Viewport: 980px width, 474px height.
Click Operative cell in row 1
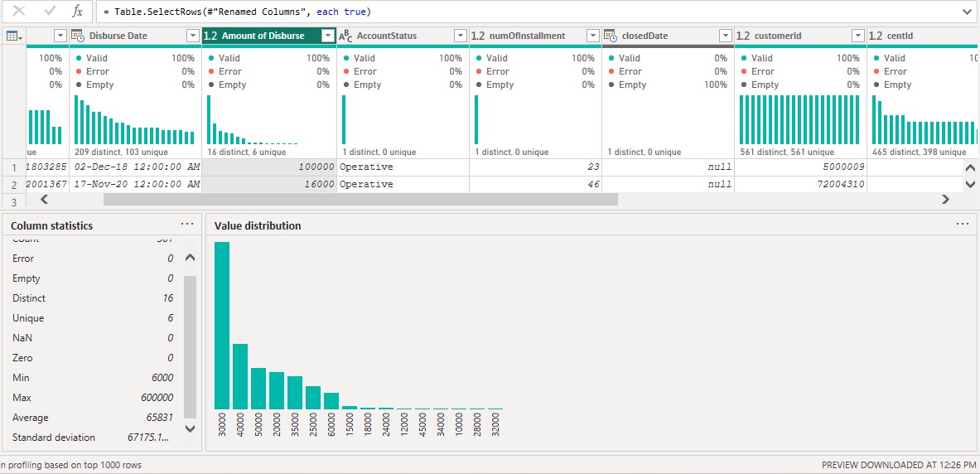coord(403,167)
